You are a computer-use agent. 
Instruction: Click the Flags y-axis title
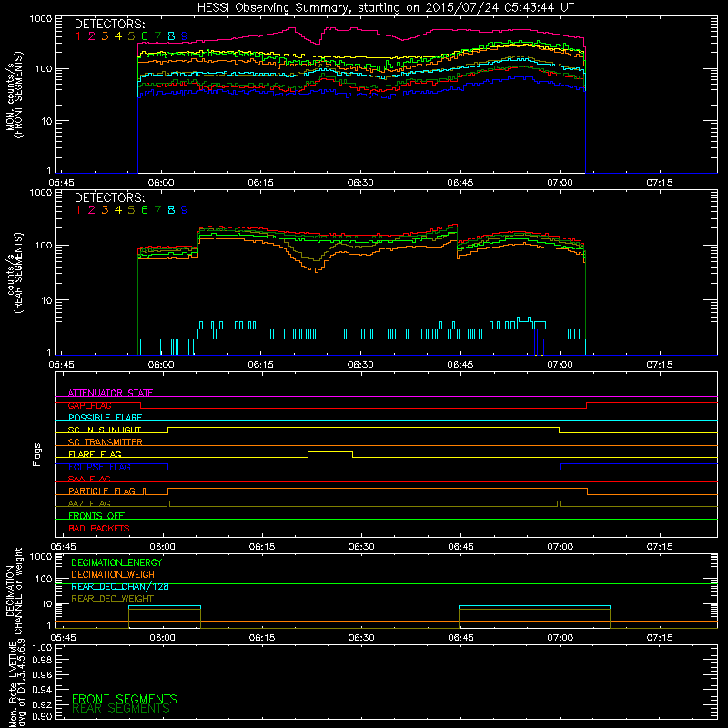37,454
